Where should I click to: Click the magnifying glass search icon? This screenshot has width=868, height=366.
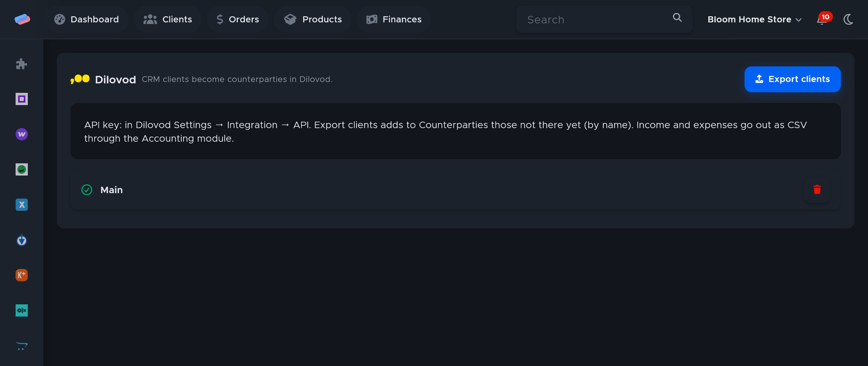coord(677,18)
